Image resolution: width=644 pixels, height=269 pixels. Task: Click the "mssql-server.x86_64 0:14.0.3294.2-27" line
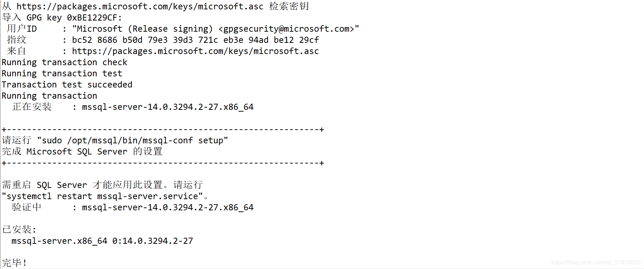tap(102, 241)
